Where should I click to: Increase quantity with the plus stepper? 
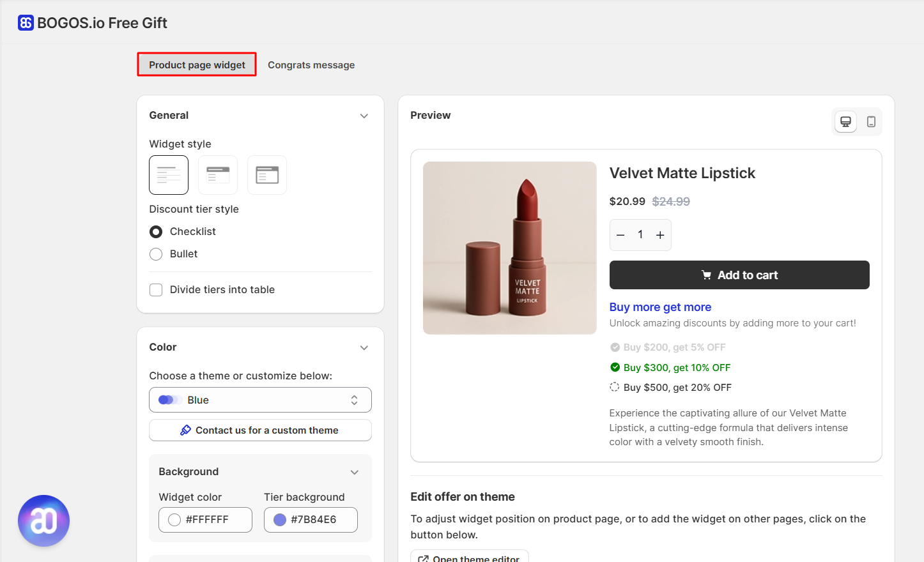click(x=660, y=234)
